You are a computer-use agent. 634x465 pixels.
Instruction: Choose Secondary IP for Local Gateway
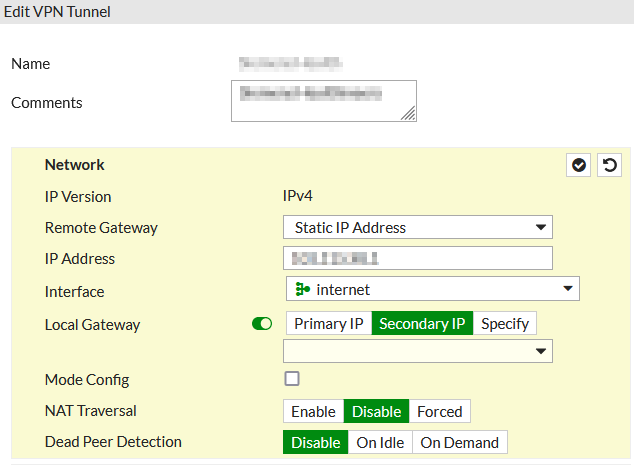[422, 324]
